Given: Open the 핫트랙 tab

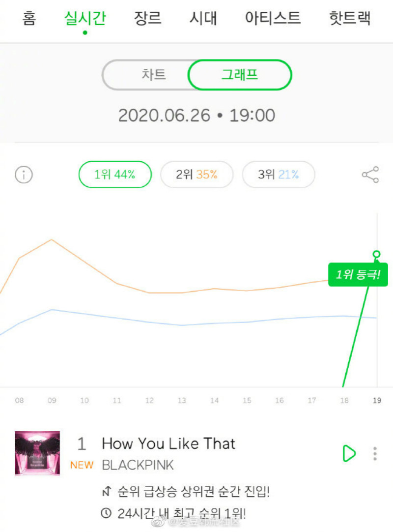Looking at the screenshot, I should pos(350,19).
